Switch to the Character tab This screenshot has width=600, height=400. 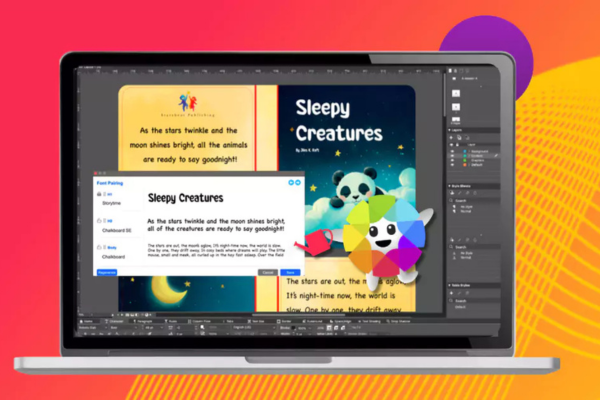coord(114,321)
